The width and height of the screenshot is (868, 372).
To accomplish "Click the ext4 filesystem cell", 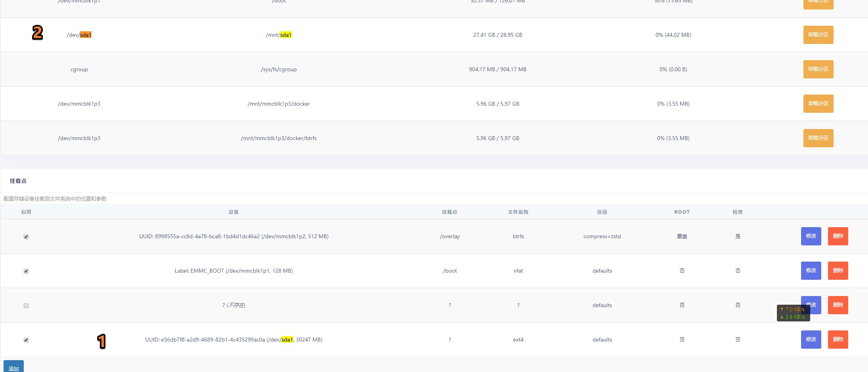I will pyautogui.click(x=518, y=340).
